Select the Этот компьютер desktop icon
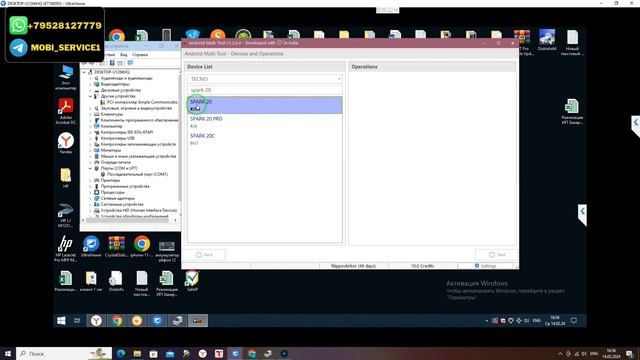Screen dimensions: 640x360 (x=65, y=77)
